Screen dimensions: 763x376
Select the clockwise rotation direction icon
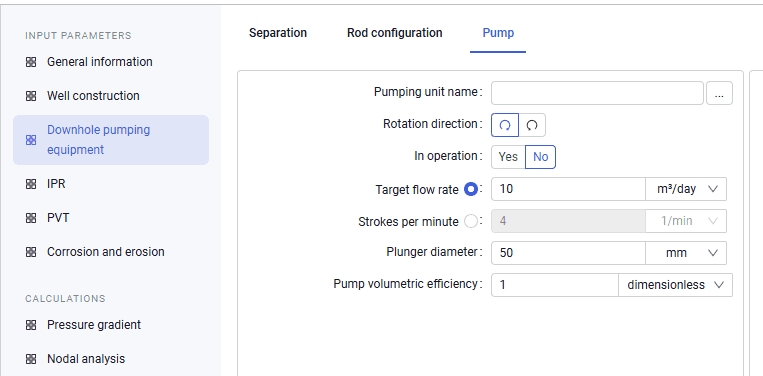[505, 125]
